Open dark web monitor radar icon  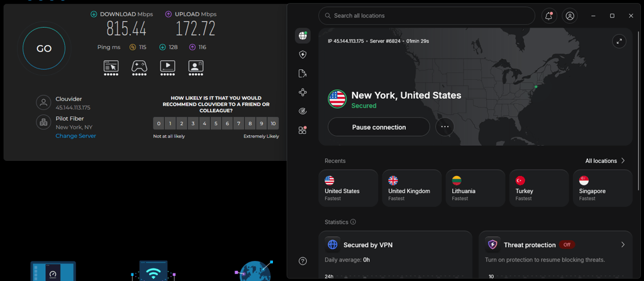(303, 111)
